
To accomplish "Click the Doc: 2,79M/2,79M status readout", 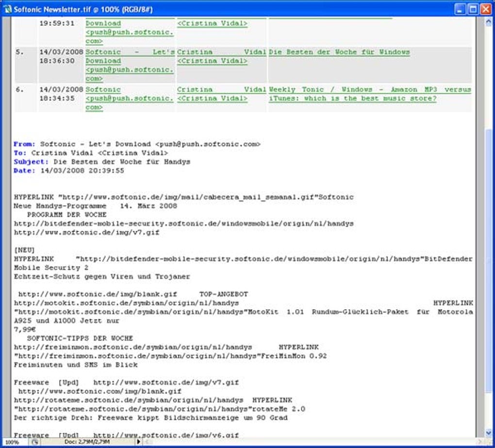I will 87,442.
